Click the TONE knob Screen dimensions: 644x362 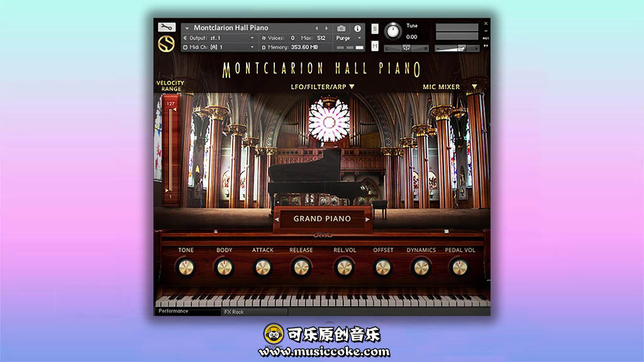pos(186,268)
